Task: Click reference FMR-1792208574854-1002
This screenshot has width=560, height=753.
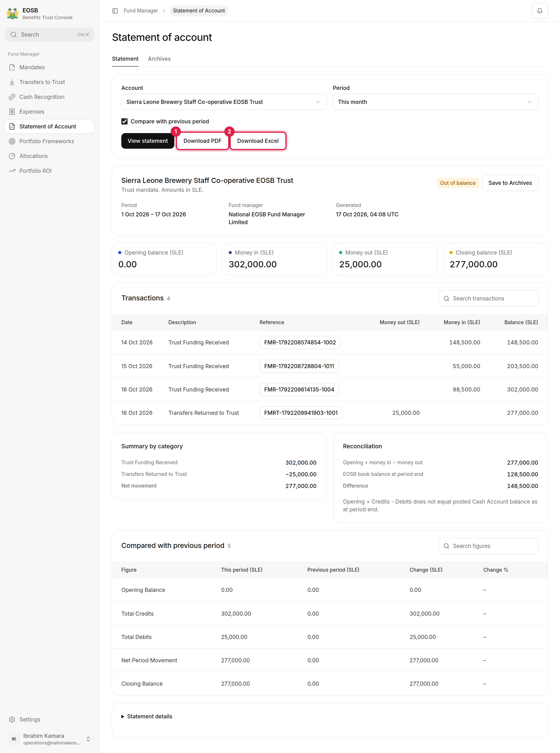Action: [x=300, y=343]
